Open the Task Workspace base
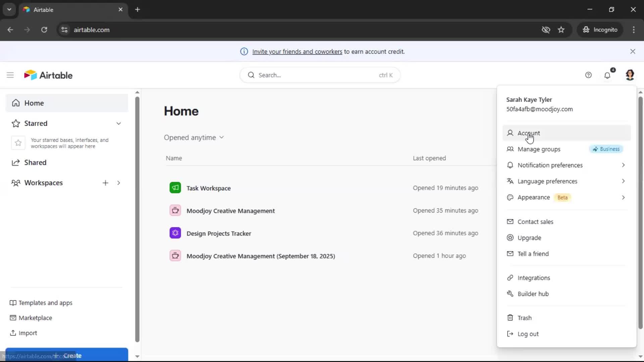This screenshot has height=362, width=644. 209,188
